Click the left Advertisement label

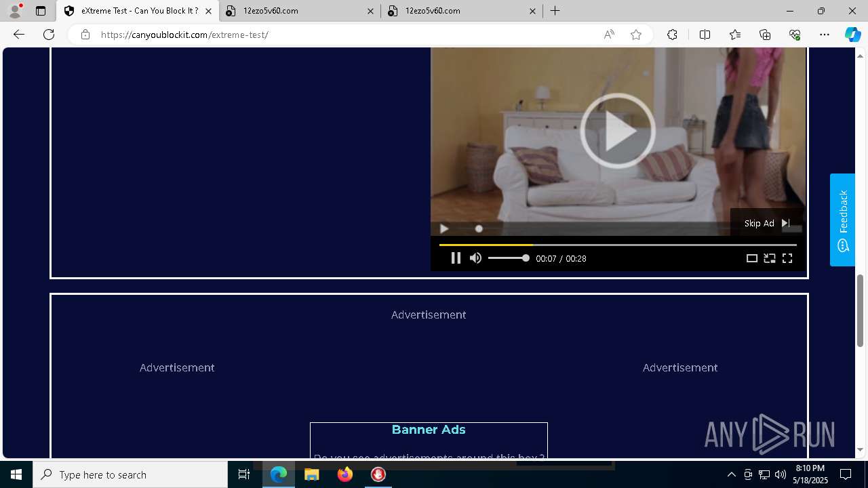point(177,367)
